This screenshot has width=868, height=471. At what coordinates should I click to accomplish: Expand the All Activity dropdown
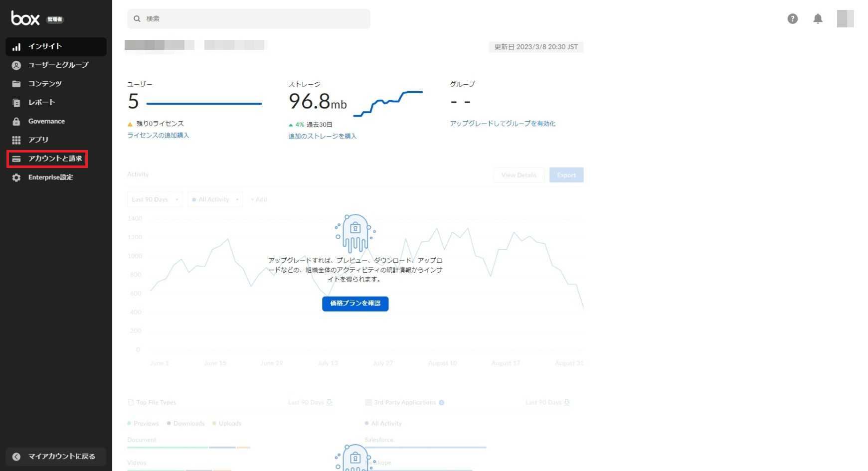coord(215,199)
